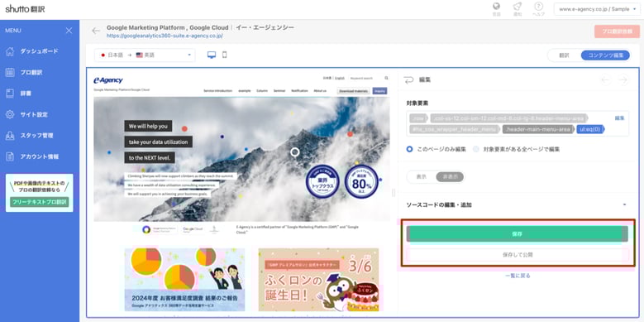The image size is (644, 322).
Task: Select the ul:eq(0) selector chip
Action: click(x=590, y=129)
